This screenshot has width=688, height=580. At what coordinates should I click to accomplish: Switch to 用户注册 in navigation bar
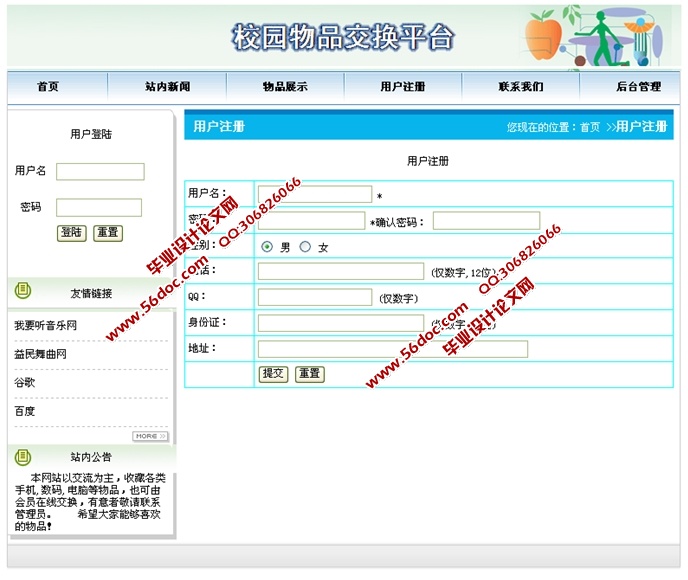tap(403, 87)
